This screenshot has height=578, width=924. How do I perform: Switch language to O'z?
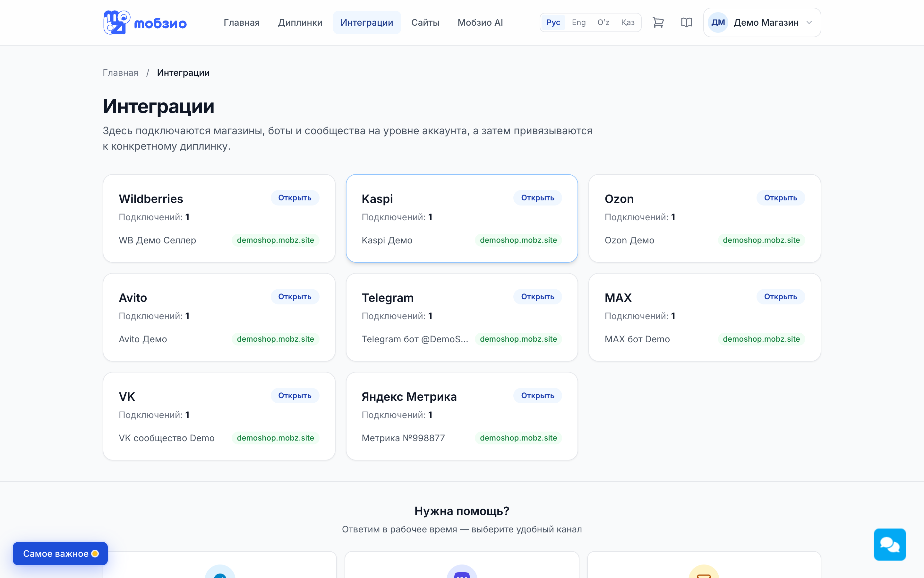coord(603,22)
